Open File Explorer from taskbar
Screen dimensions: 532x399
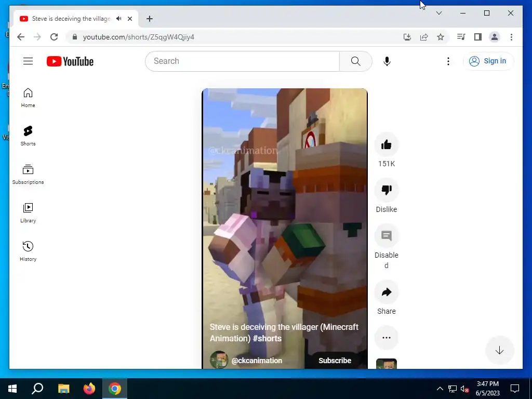tap(63, 389)
